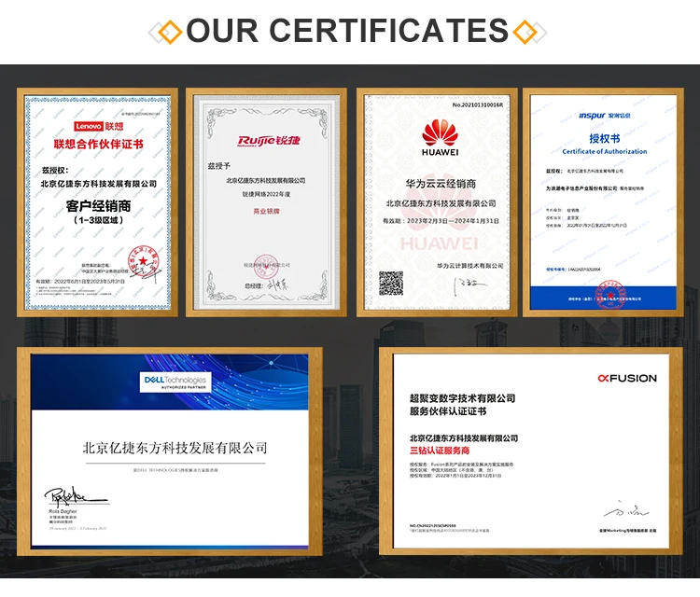Click the Dell Technologies Authorized Partner badge
The image size is (700, 597).
[175, 382]
